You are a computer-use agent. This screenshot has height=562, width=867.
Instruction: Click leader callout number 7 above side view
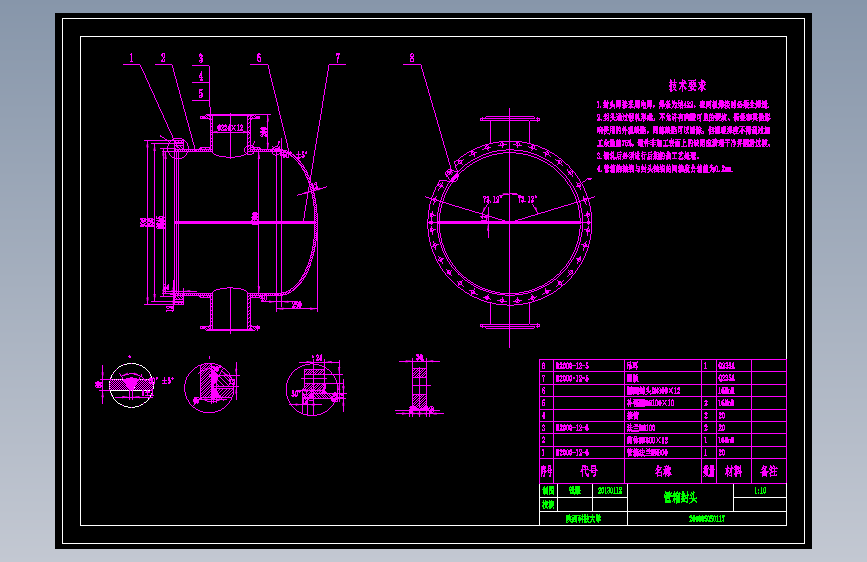tap(338, 58)
